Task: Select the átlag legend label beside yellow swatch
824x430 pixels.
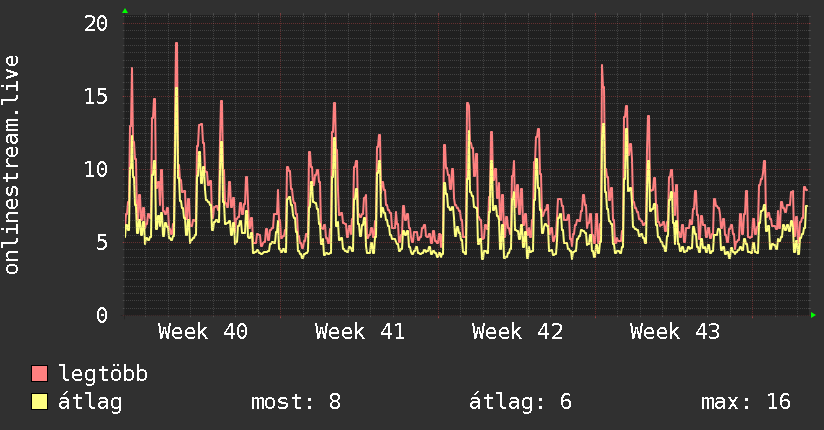Action: click(x=90, y=402)
